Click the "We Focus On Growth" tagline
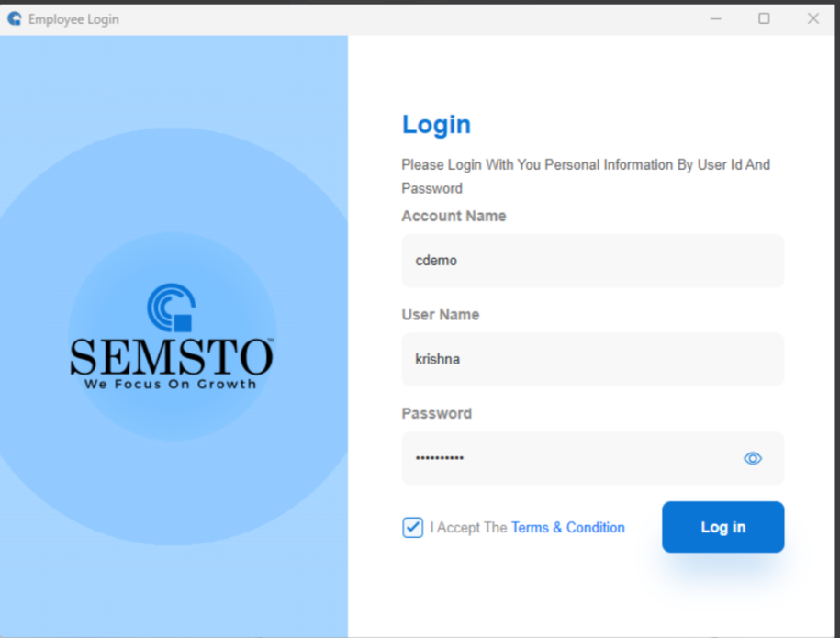Image resolution: width=840 pixels, height=638 pixels. pyautogui.click(x=171, y=384)
